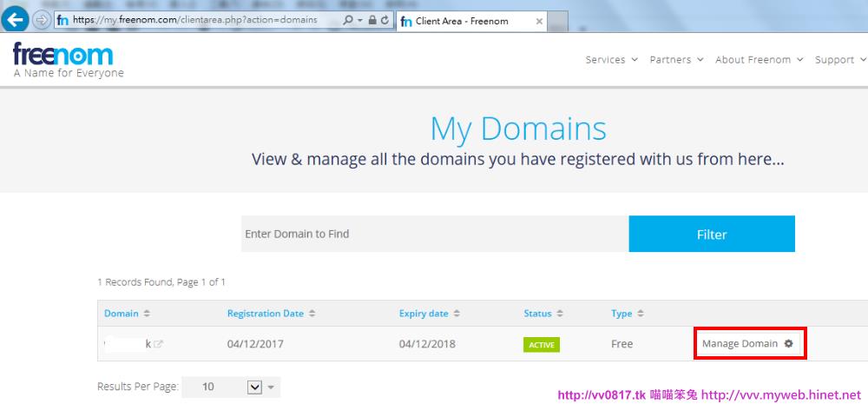
Task: Sort by Expiry date column
Action: click(424, 313)
